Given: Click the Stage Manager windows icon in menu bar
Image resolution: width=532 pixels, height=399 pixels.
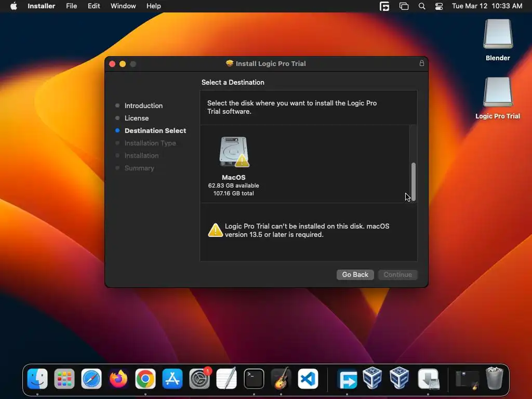Looking at the screenshot, I should click(404, 6).
